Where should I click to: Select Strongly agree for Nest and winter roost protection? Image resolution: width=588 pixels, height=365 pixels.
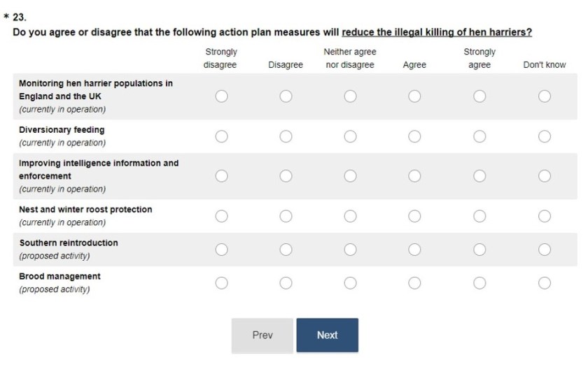pyautogui.click(x=479, y=216)
